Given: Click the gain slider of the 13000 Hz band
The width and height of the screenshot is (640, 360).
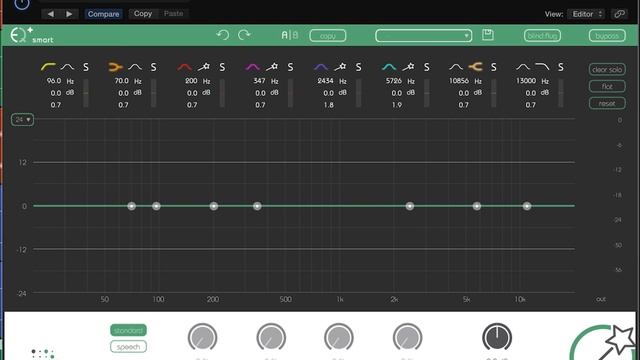Looking at the screenshot, I should (561, 93).
